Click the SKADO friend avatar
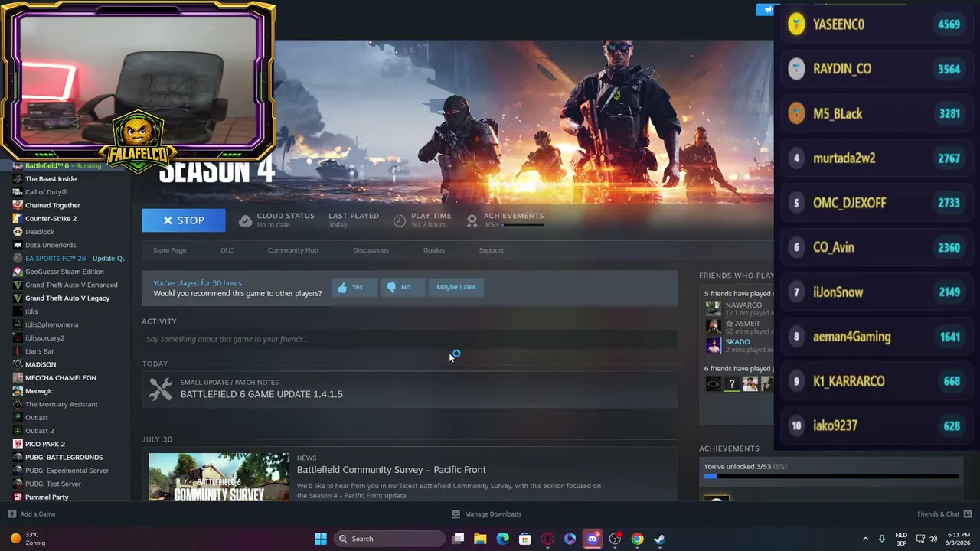 point(714,345)
